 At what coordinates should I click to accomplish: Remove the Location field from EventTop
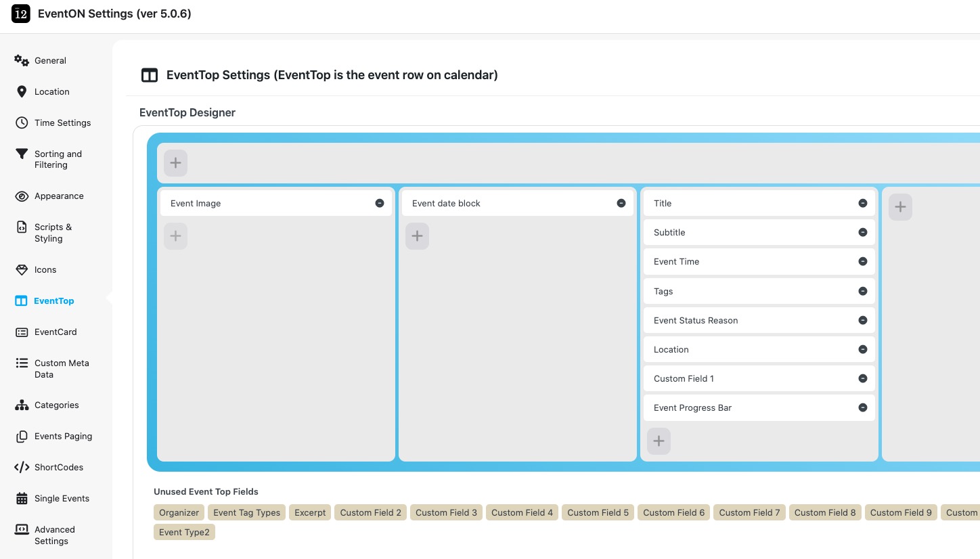(x=863, y=349)
